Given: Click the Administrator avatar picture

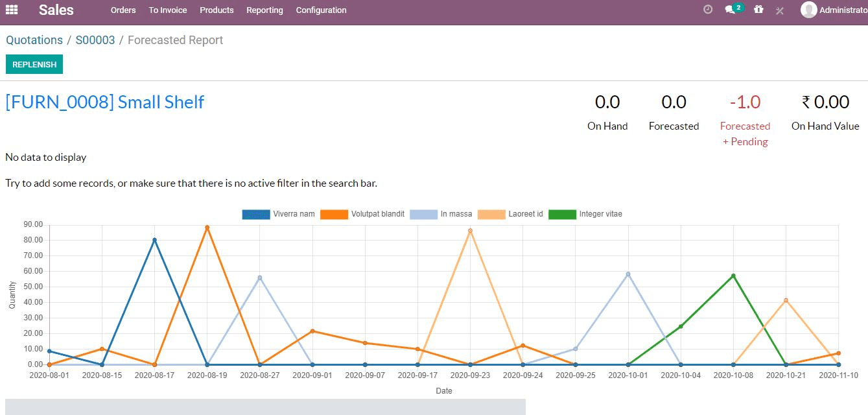Looking at the screenshot, I should (808, 10).
